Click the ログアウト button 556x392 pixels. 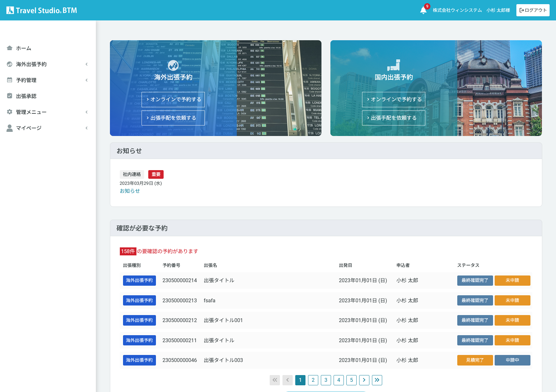[533, 10]
